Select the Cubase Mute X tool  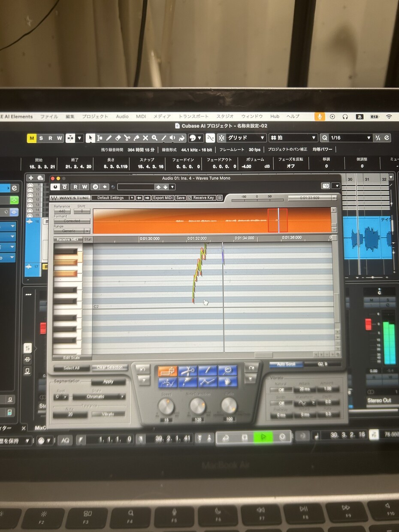coord(145,138)
